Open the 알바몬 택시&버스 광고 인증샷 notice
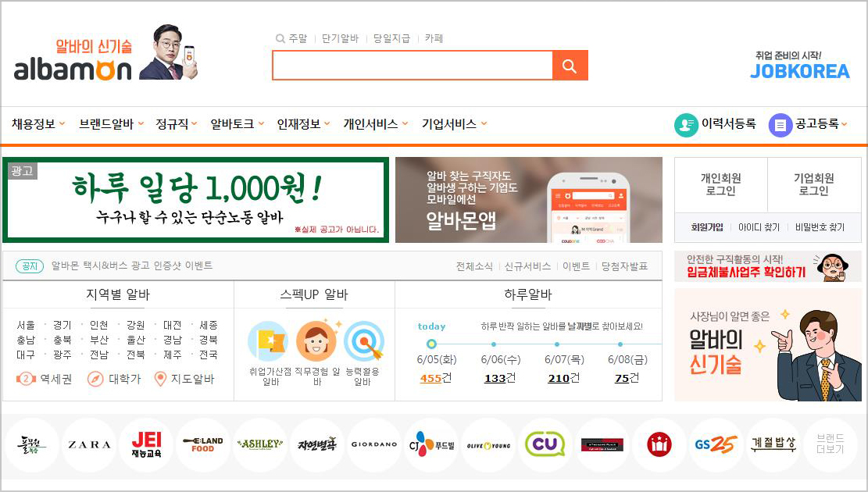 click(132, 266)
